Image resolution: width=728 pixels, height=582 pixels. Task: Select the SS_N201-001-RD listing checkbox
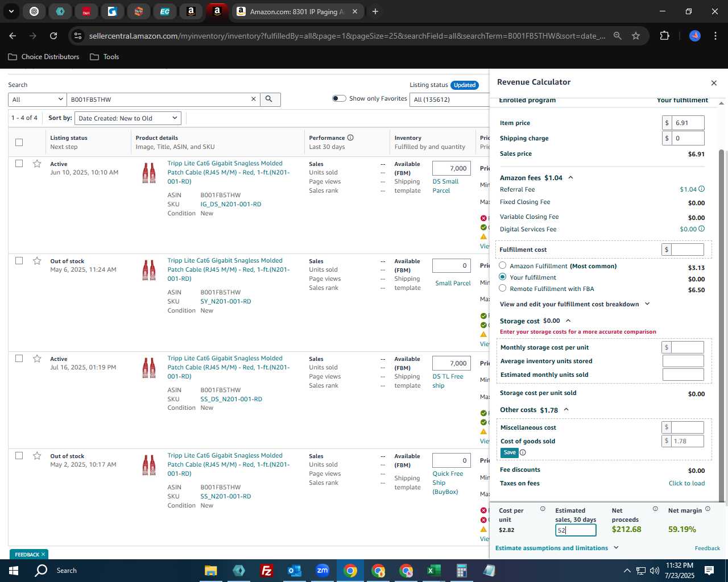coord(19,456)
